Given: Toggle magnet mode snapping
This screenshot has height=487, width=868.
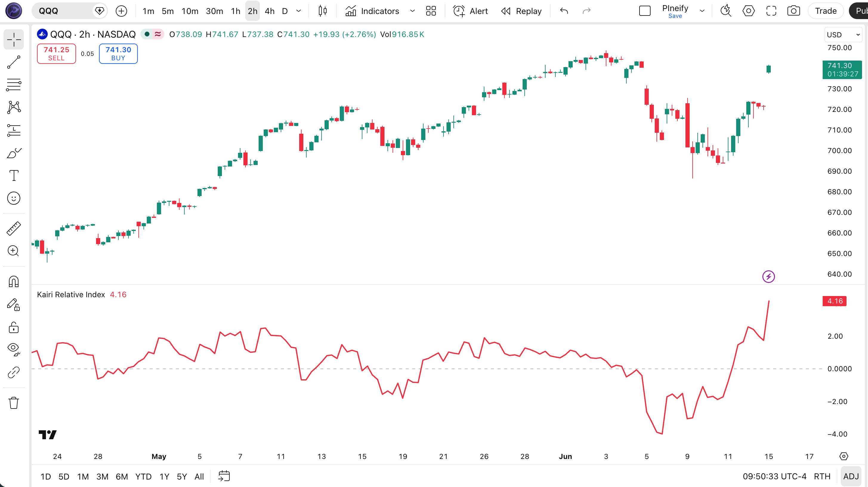Looking at the screenshot, I should pos(14,281).
